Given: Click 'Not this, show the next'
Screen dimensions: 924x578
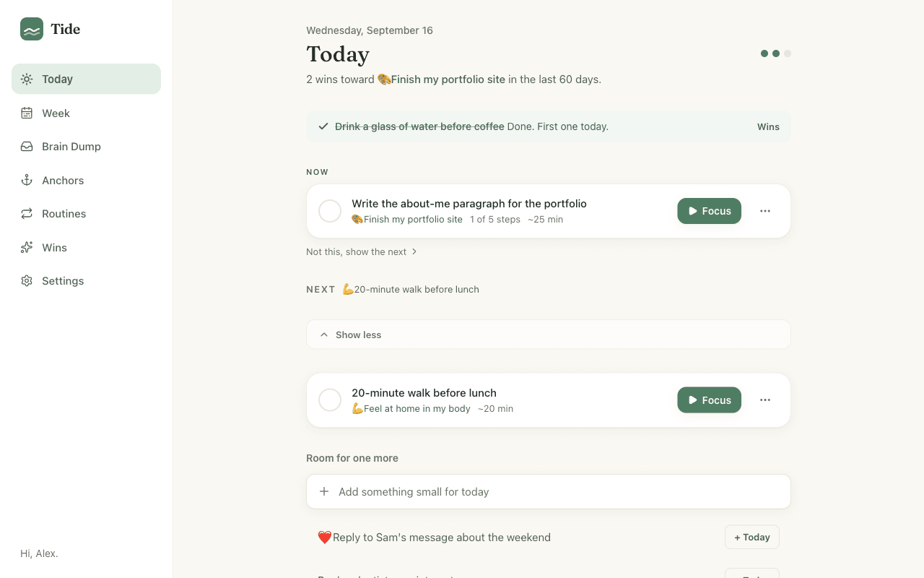Looking at the screenshot, I should point(362,251).
